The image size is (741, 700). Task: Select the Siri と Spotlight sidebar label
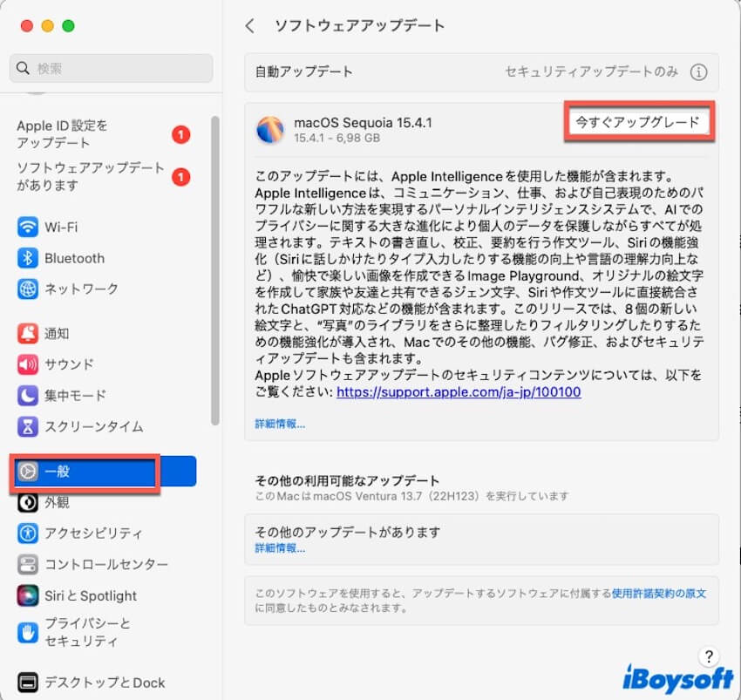[91, 595]
